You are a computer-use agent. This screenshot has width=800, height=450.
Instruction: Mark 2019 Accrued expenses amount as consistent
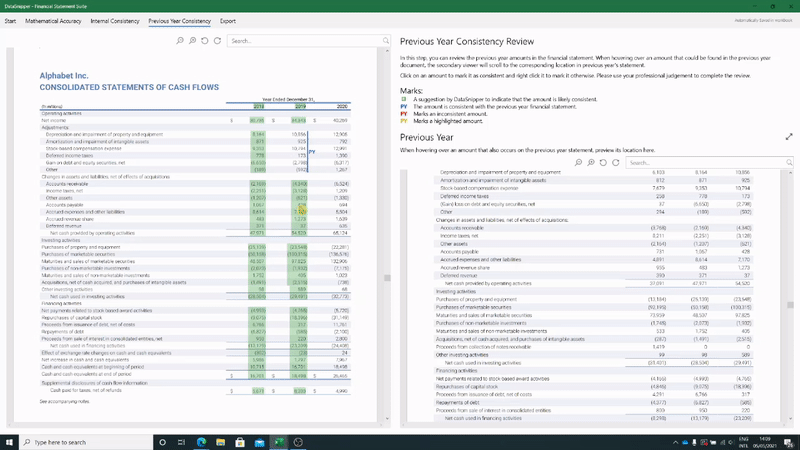[300, 212]
